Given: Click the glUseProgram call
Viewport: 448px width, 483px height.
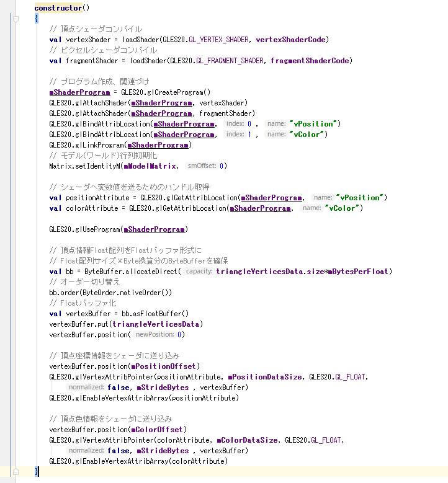Looking at the screenshot, I should [x=119, y=229].
